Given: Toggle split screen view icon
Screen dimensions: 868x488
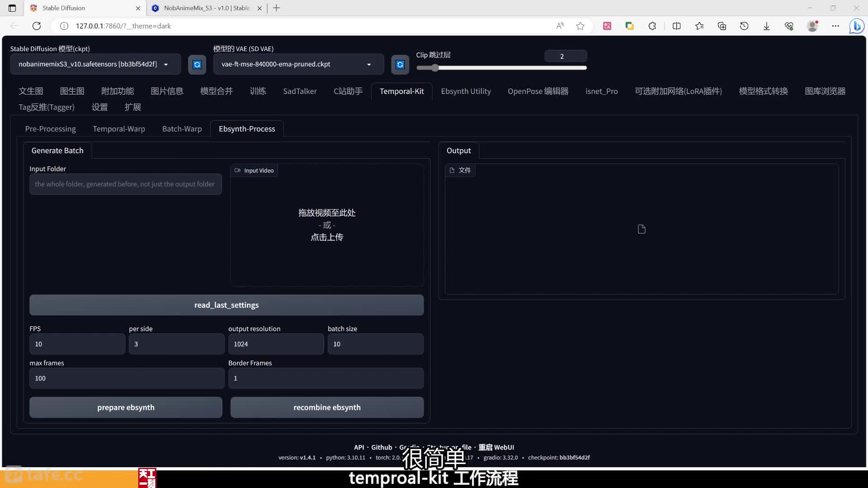Looking at the screenshot, I should 676,26.
